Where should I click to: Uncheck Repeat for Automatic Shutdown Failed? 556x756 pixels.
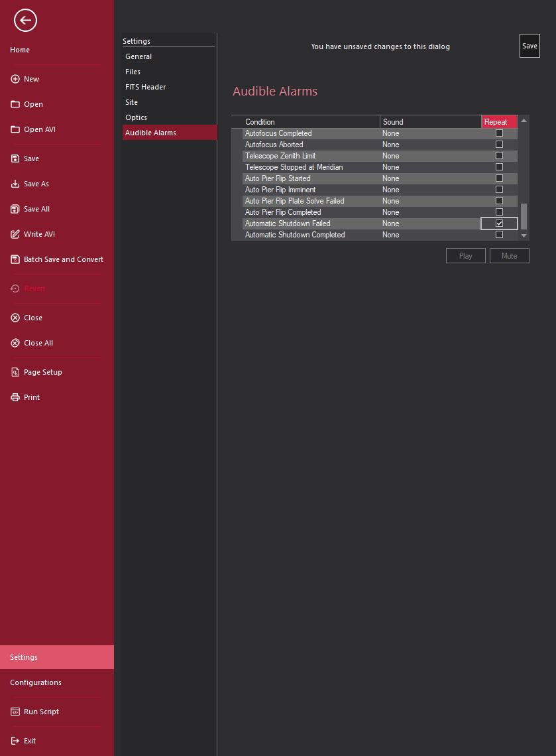(x=499, y=223)
